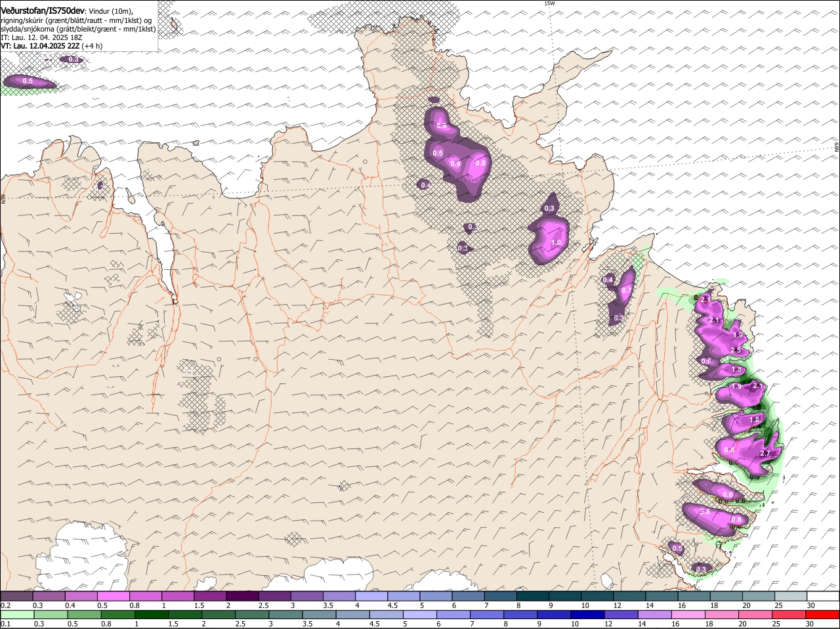
Task: Pick the violet 14–16 swatch, bottom legend row
Action: [654, 615]
